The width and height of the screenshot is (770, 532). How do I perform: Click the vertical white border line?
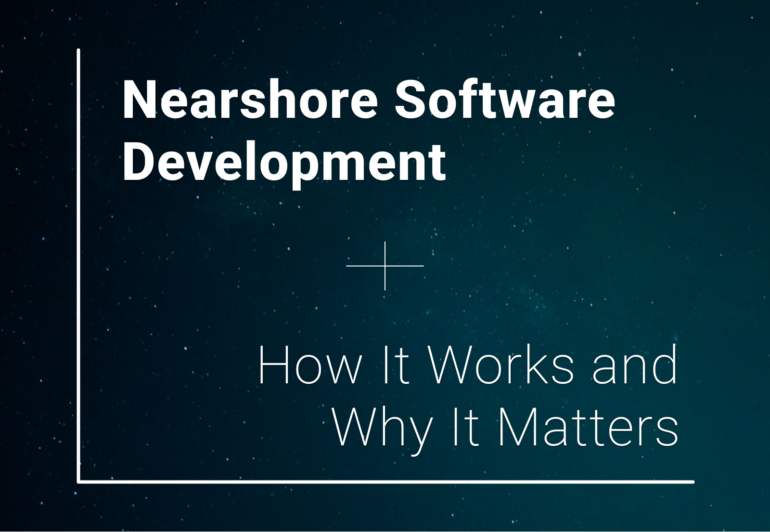[78, 265]
